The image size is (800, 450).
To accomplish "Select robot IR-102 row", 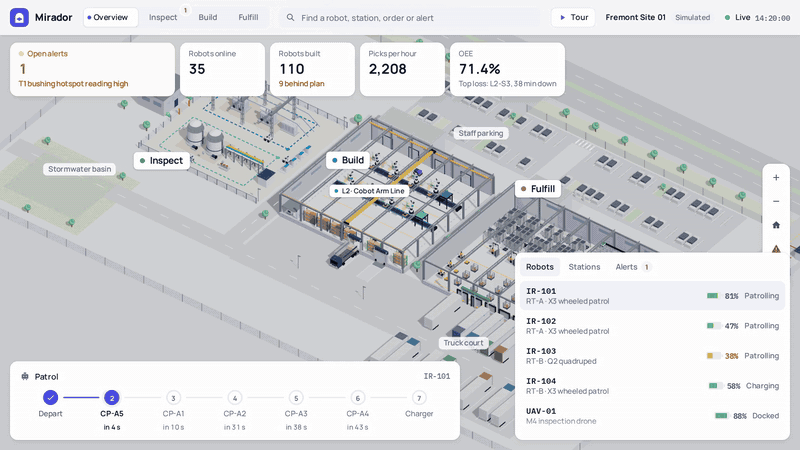I will (653, 326).
